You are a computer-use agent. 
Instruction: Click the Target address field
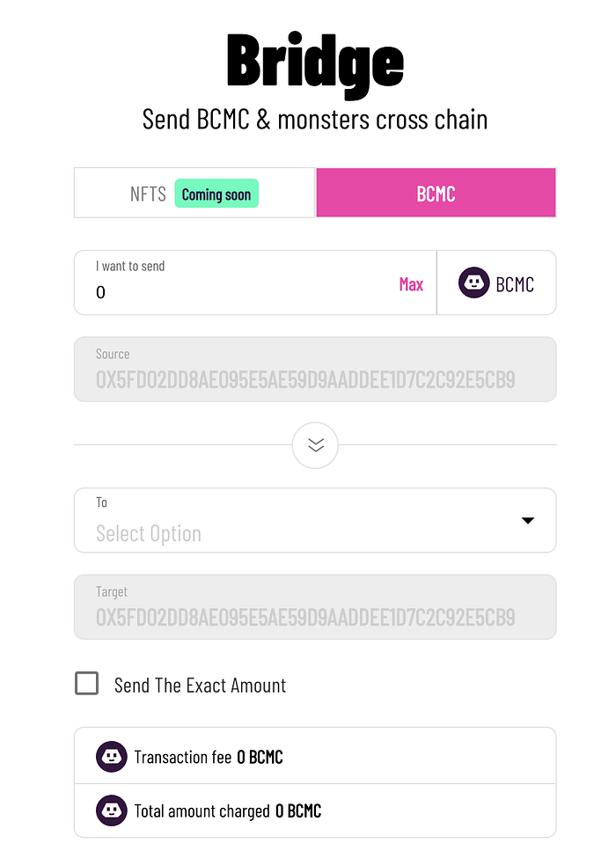[314, 616]
